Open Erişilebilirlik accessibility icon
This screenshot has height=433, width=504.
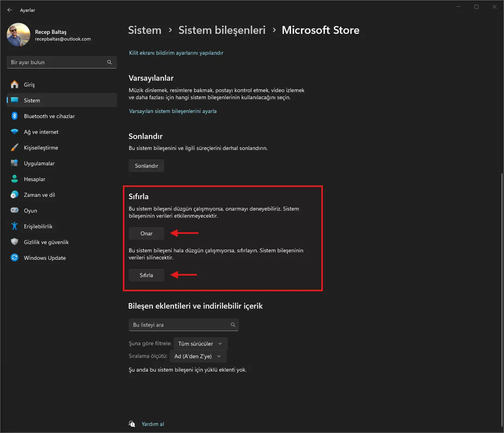[15, 226]
